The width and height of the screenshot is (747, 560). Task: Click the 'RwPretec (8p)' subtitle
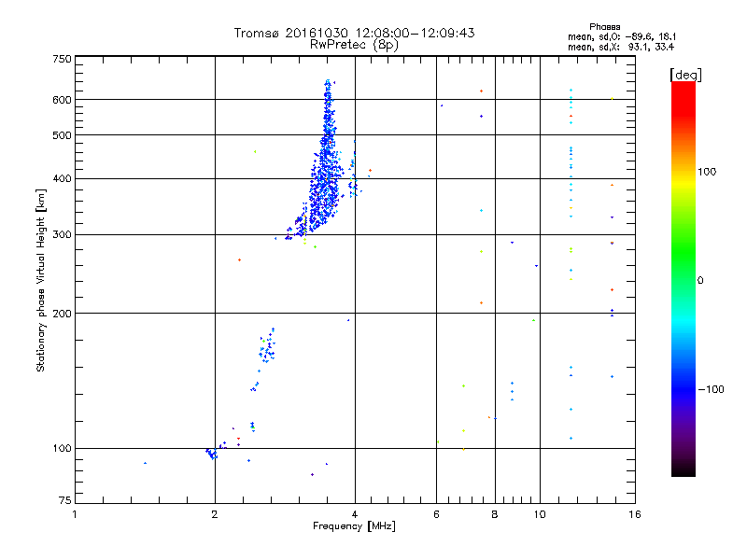tap(354, 45)
